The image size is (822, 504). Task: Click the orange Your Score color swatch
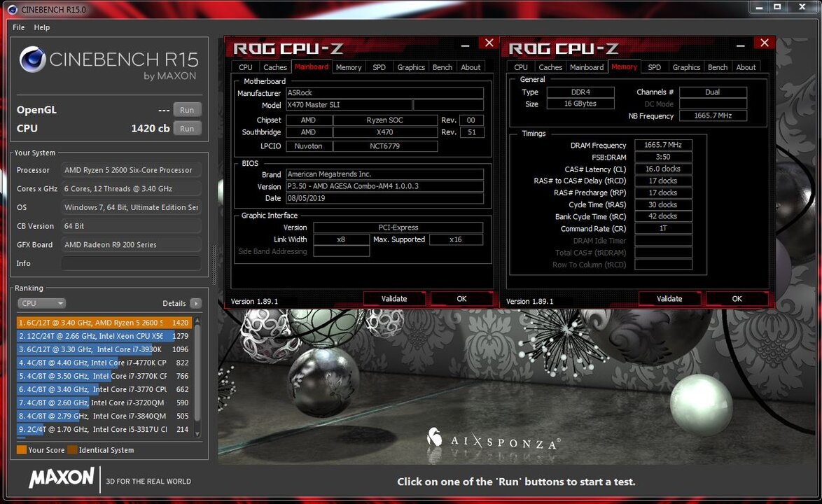22,450
